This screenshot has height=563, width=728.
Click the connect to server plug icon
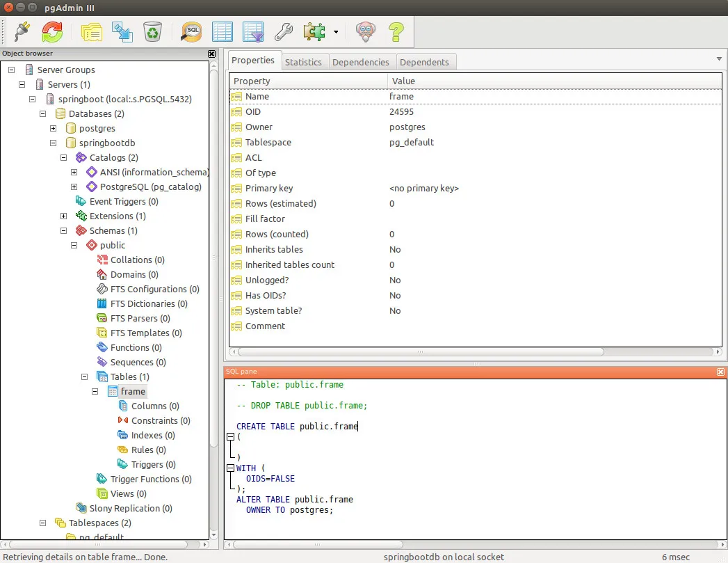22,31
